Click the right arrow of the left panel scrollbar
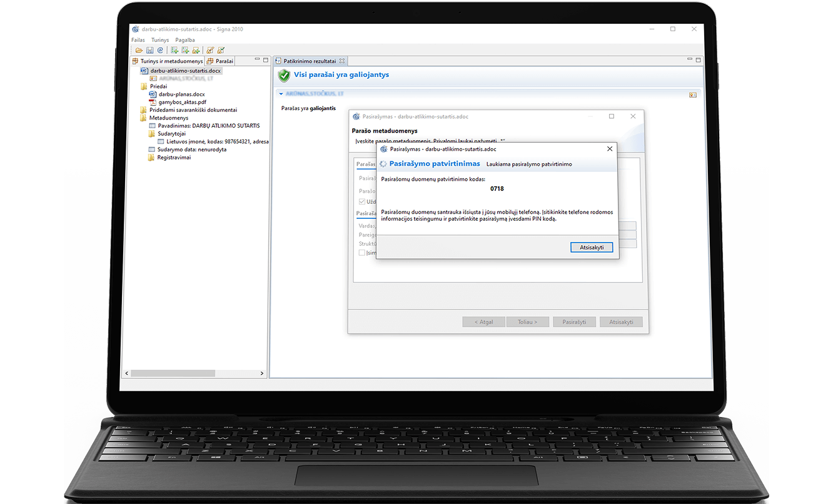 [263, 373]
